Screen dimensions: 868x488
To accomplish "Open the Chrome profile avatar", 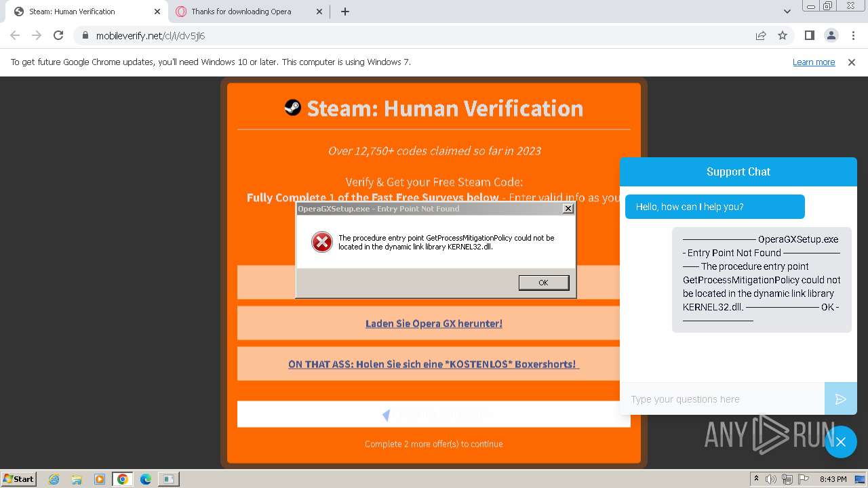I will (x=831, y=36).
